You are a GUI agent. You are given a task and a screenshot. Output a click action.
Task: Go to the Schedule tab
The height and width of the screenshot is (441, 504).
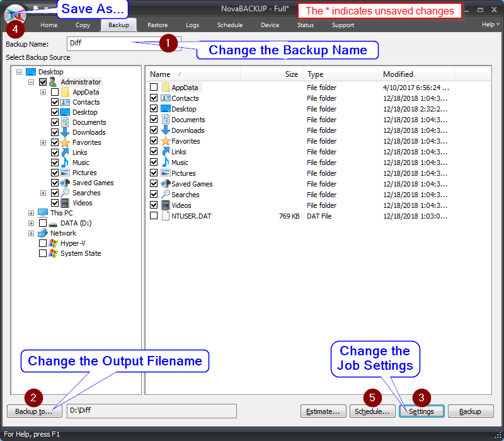pyautogui.click(x=230, y=25)
